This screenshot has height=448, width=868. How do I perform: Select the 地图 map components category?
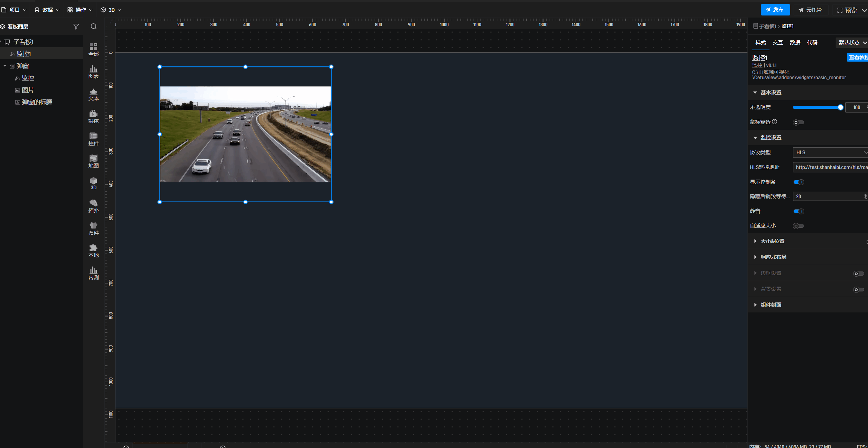click(93, 161)
